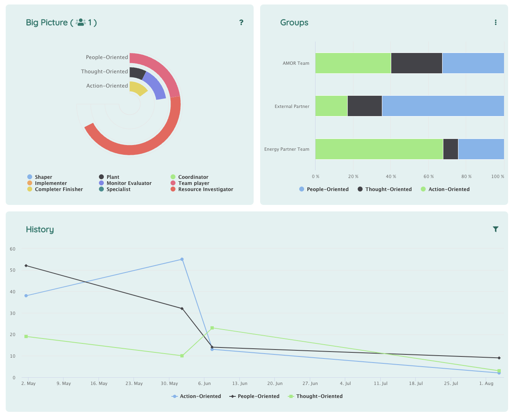
Task: Toggle People-Oriented line in History legend
Action: pyautogui.click(x=254, y=396)
